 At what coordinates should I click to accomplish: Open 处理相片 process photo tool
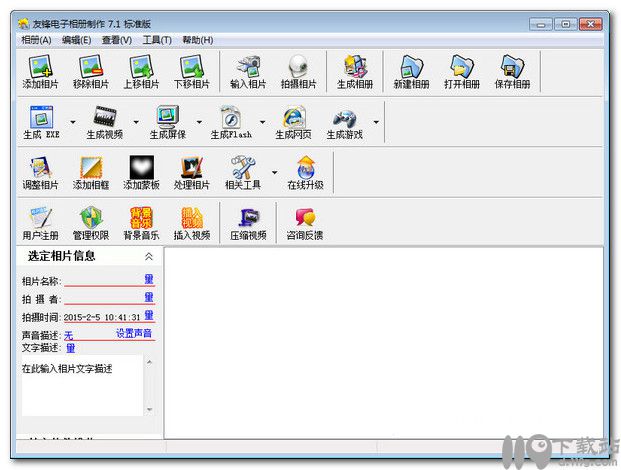click(x=192, y=173)
